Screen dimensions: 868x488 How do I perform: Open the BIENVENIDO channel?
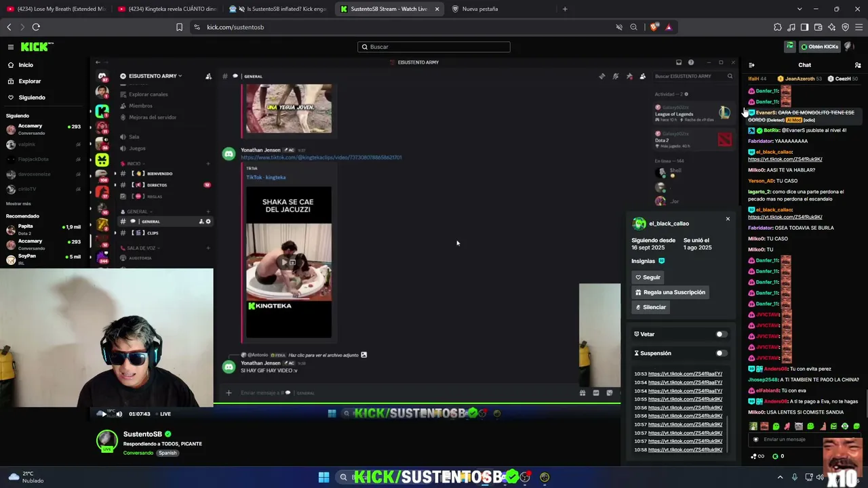160,174
